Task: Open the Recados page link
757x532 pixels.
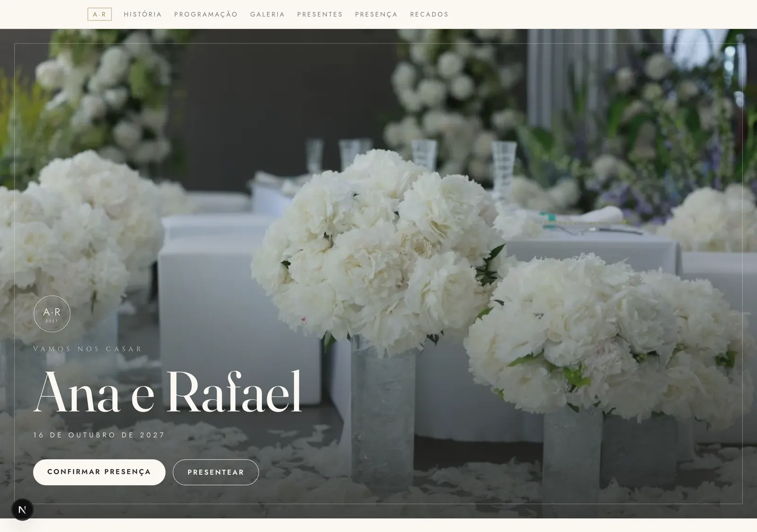Action: 429,14
